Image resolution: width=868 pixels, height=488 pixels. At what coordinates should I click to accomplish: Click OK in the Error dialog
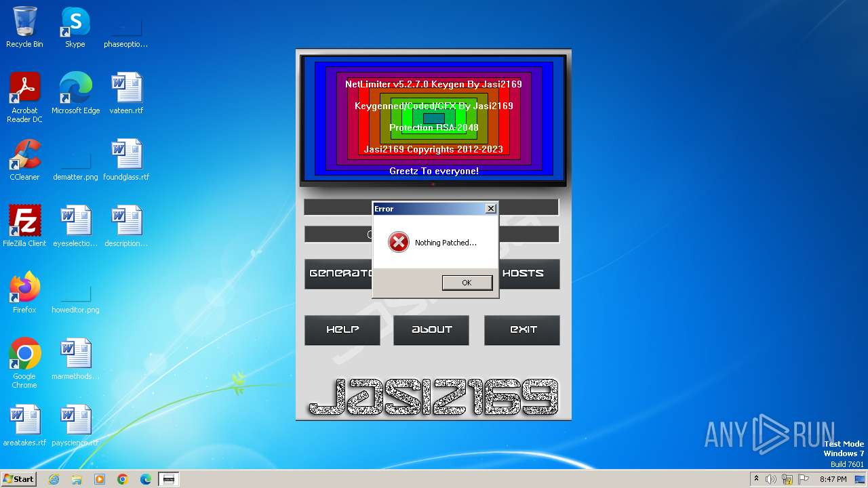(x=467, y=283)
